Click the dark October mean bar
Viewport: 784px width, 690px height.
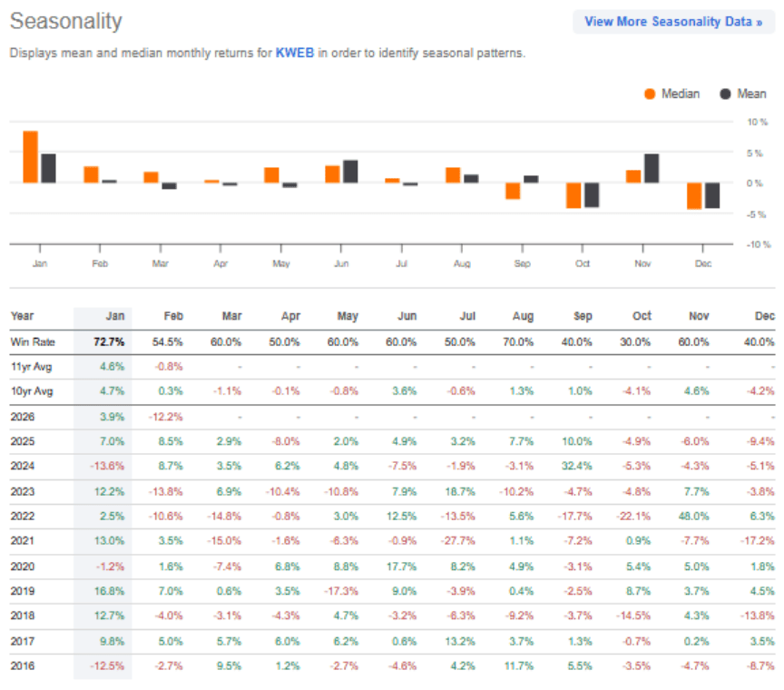pos(592,195)
